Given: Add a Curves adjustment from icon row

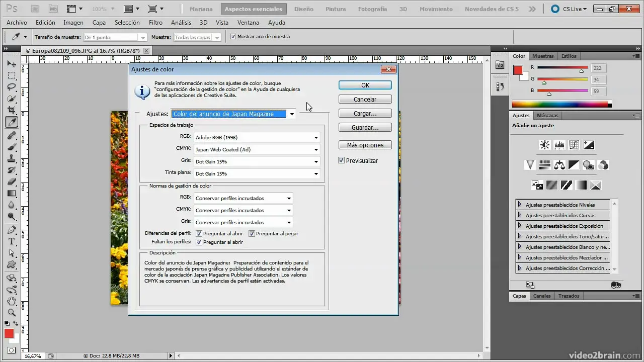Looking at the screenshot, I should click(x=574, y=145).
